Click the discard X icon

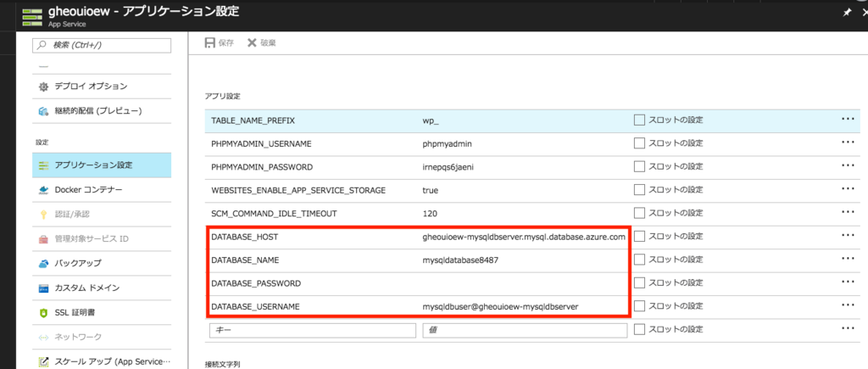252,42
